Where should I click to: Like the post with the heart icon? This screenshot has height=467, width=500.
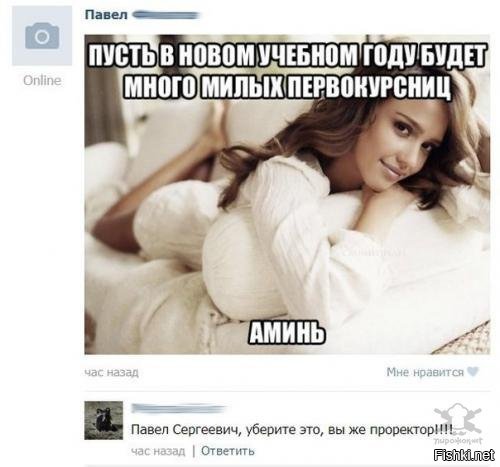click(x=473, y=372)
